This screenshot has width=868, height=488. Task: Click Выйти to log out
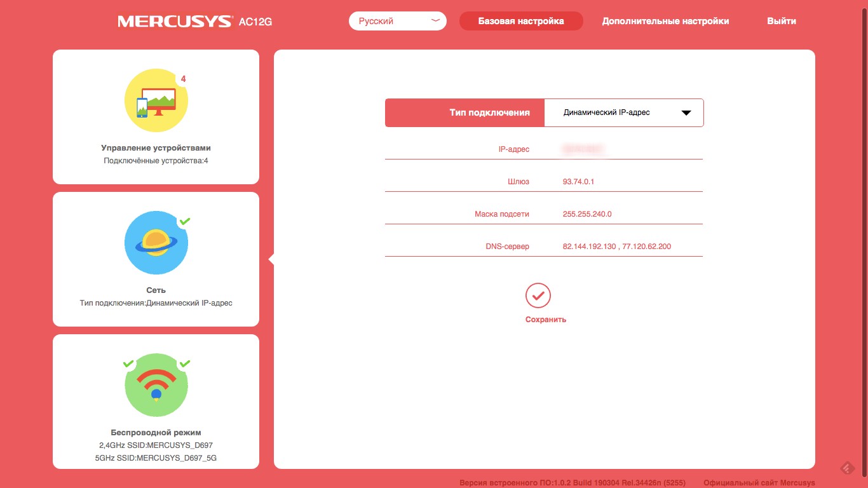point(781,21)
